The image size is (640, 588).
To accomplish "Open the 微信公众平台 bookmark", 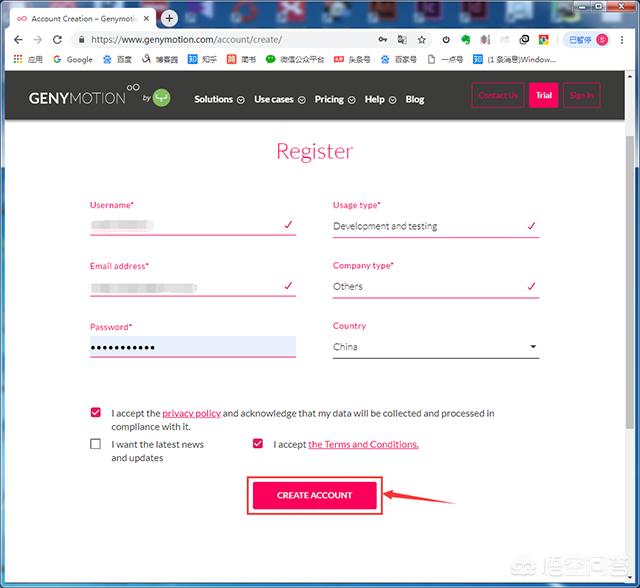I will tap(295, 60).
